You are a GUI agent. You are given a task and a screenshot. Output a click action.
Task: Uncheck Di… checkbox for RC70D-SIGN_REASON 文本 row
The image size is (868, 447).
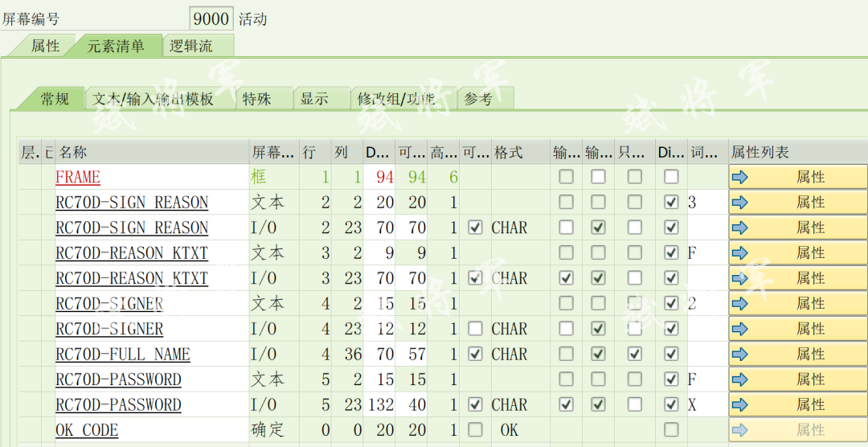click(x=671, y=203)
